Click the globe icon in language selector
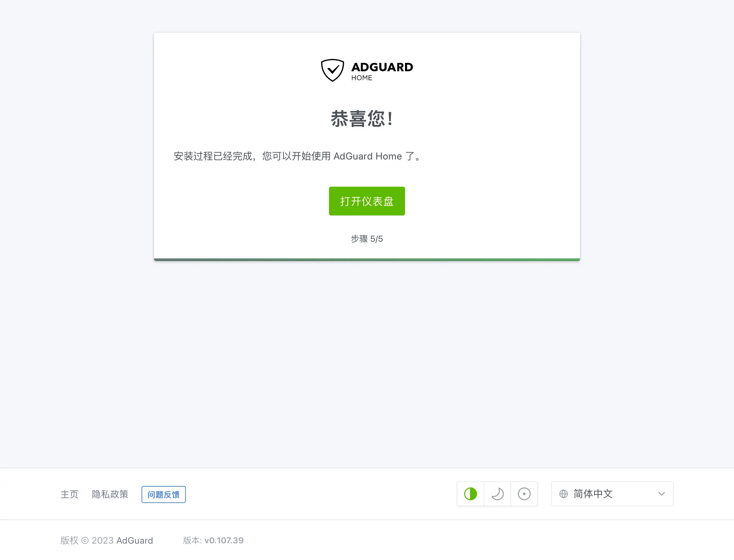This screenshot has height=560, width=734. point(563,494)
